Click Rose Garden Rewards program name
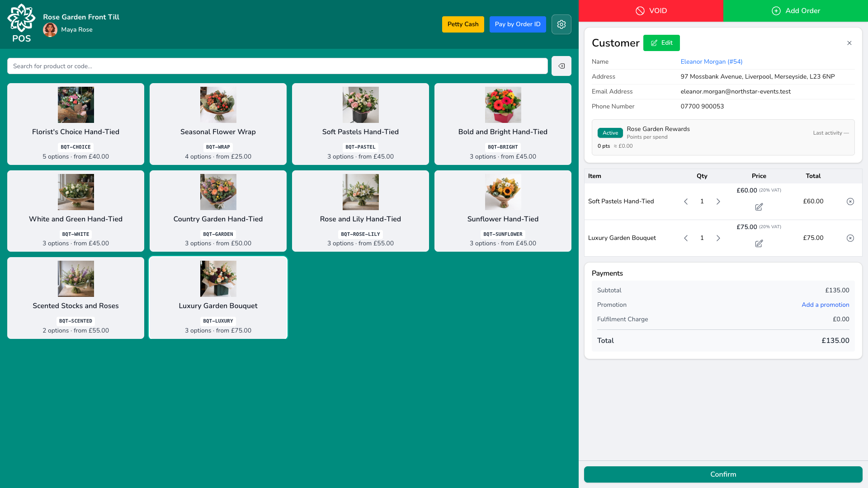The width and height of the screenshot is (868, 488). tap(658, 129)
